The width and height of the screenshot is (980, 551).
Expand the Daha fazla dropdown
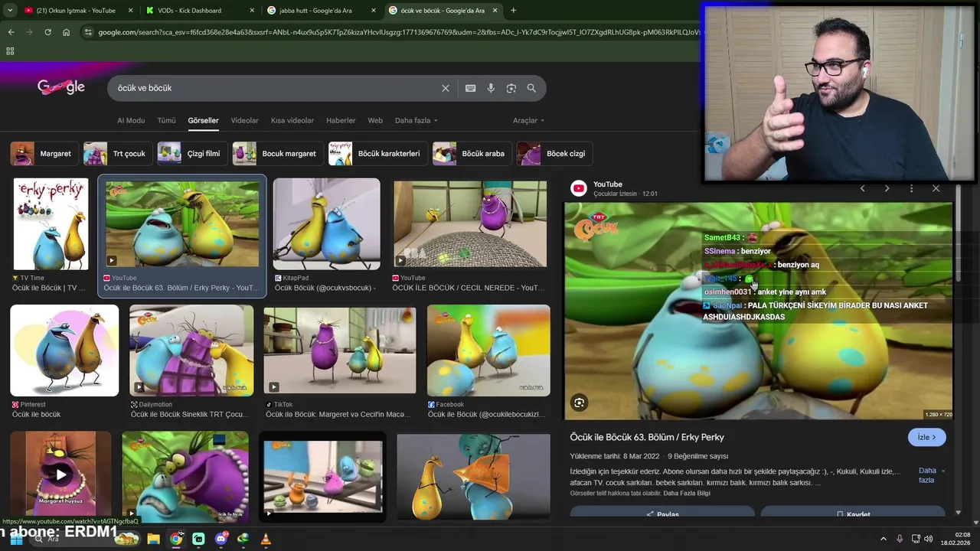(416, 120)
